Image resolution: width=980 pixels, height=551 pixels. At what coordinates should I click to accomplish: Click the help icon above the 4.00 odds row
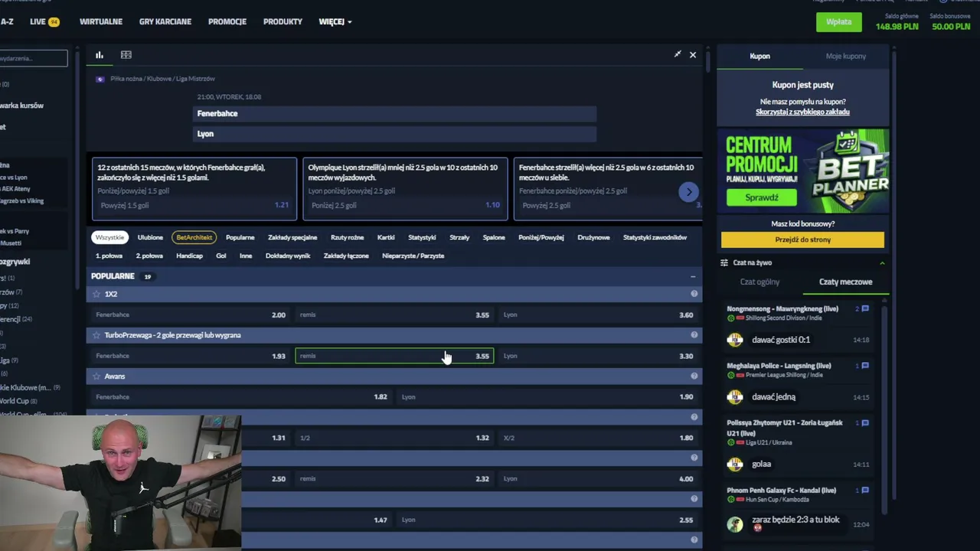tap(694, 458)
